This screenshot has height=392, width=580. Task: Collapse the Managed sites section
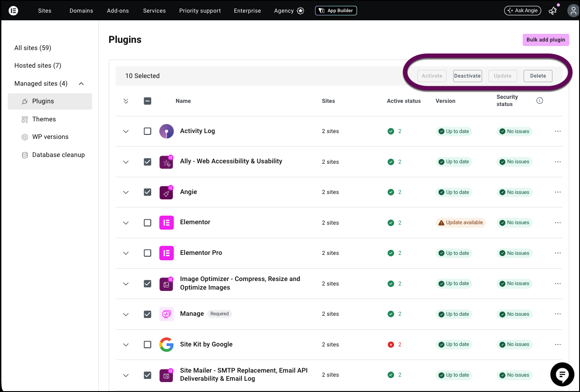81,83
